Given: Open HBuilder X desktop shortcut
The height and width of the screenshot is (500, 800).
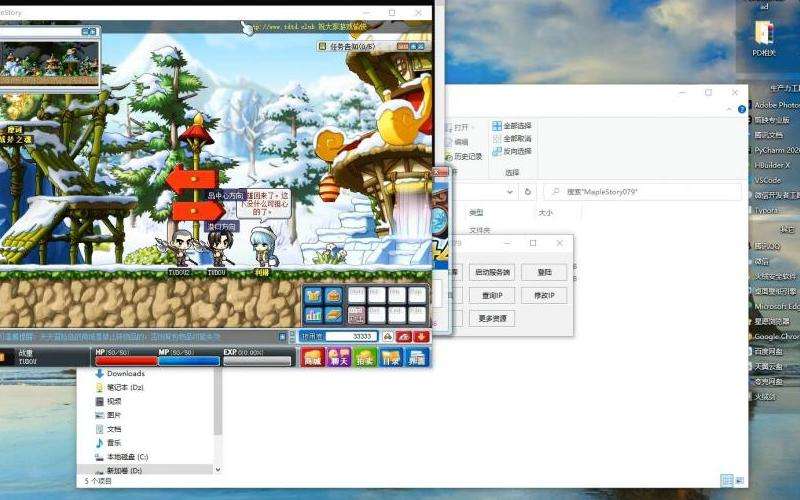Looking at the screenshot, I should point(771,165).
